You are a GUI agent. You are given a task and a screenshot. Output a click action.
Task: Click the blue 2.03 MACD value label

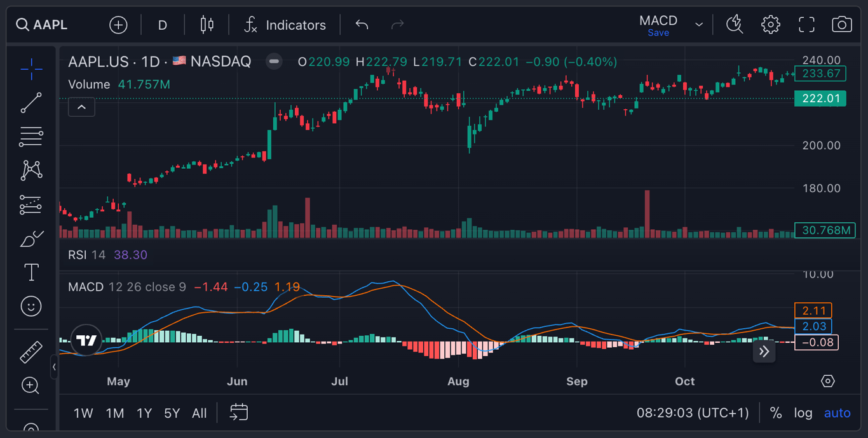[x=813, y=326]
